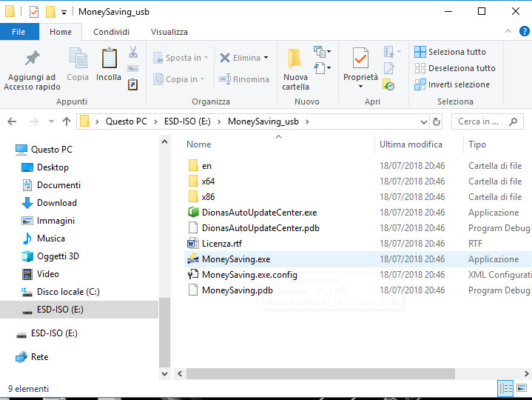Image resolution: width=532 pixels, height=400 pixels.
Task: Click the up one level arrow
Action: (67, 121)
